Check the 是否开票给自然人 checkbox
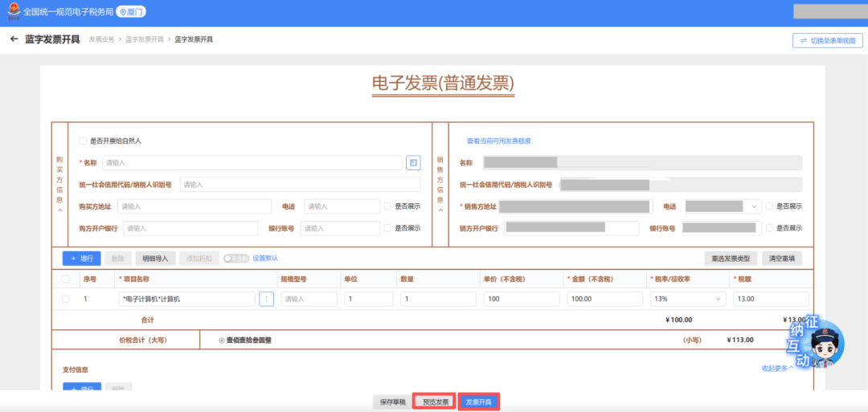This screenshot has height=412, width=868. pos(83,141)
